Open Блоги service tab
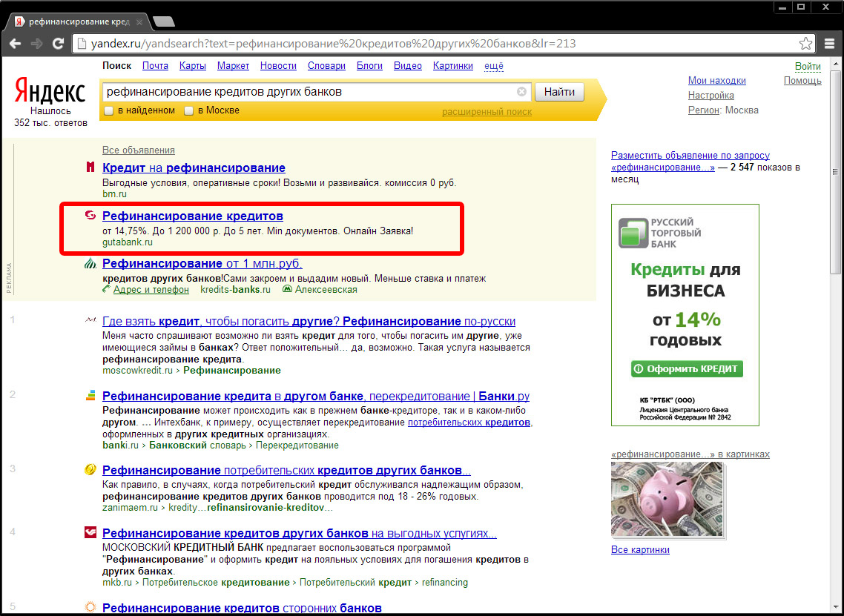The height and width of the screenshot is (616, 844). (369, 66)
